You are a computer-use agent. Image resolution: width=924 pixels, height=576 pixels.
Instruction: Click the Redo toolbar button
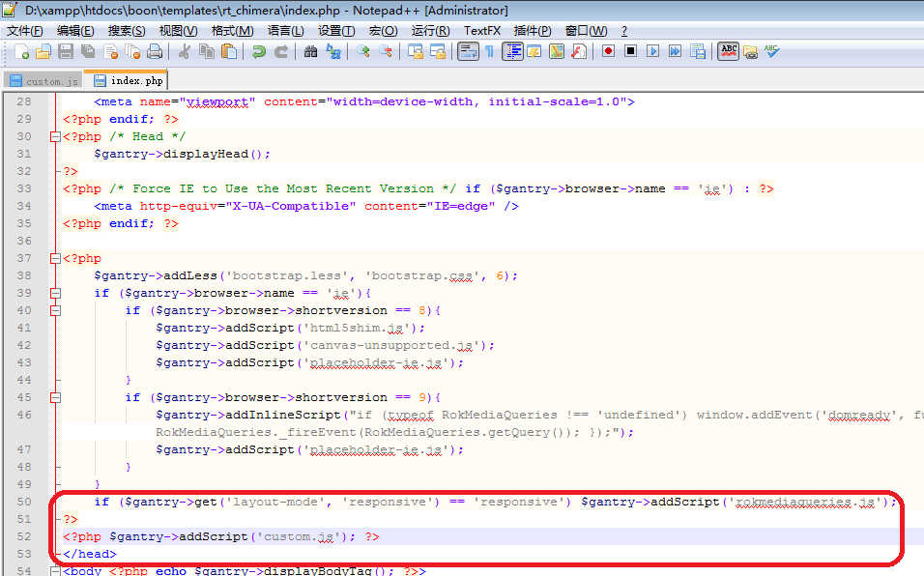click(279, 49)
